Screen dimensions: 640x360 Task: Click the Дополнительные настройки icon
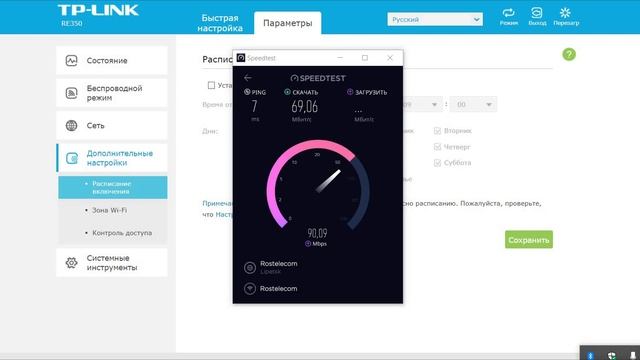(x=72, y=158)
